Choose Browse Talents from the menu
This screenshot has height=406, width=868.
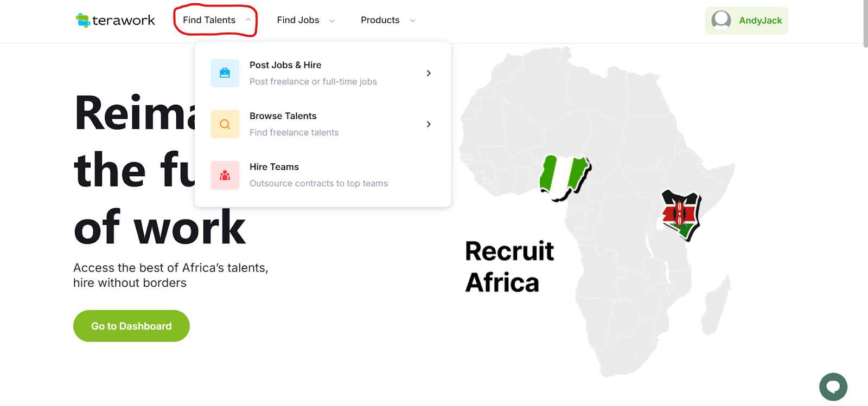click(x=283, y=116)
